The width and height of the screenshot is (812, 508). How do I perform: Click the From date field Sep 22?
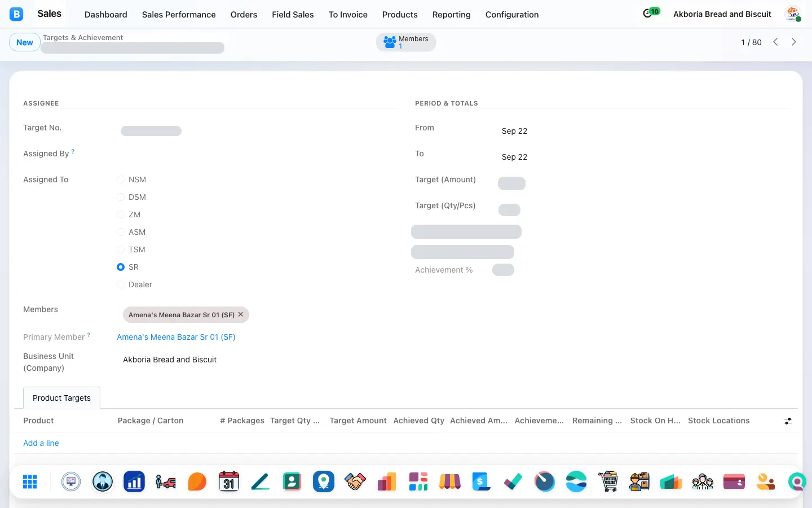click(x=514, y=131)
